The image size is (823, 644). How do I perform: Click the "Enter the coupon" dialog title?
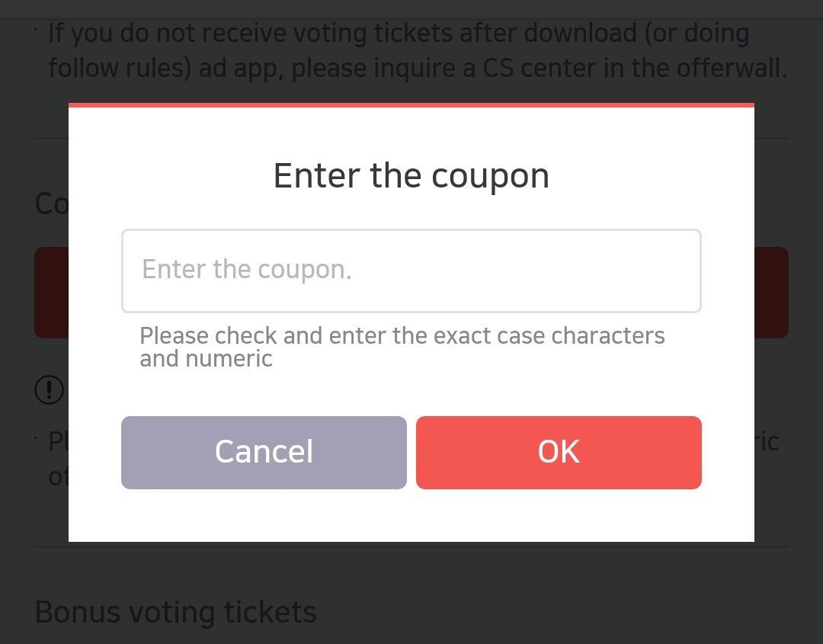click(411, 176)
